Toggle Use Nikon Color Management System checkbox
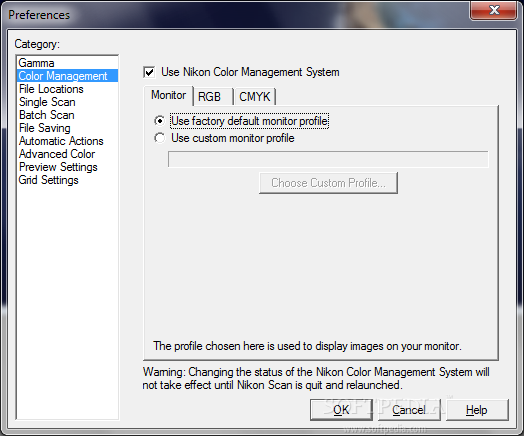524x436 pixels. coord(149,72)
